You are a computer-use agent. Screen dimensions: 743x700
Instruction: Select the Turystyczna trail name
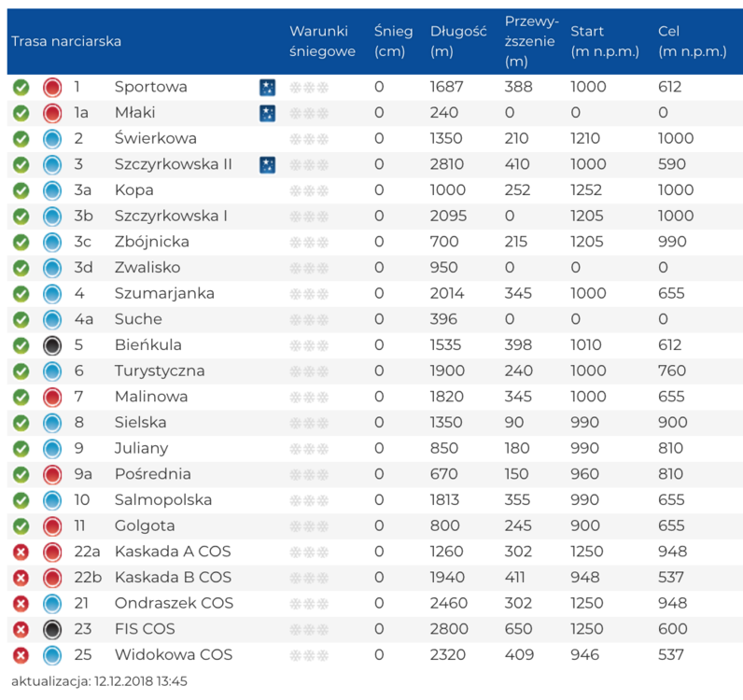(x=160, y=371)
